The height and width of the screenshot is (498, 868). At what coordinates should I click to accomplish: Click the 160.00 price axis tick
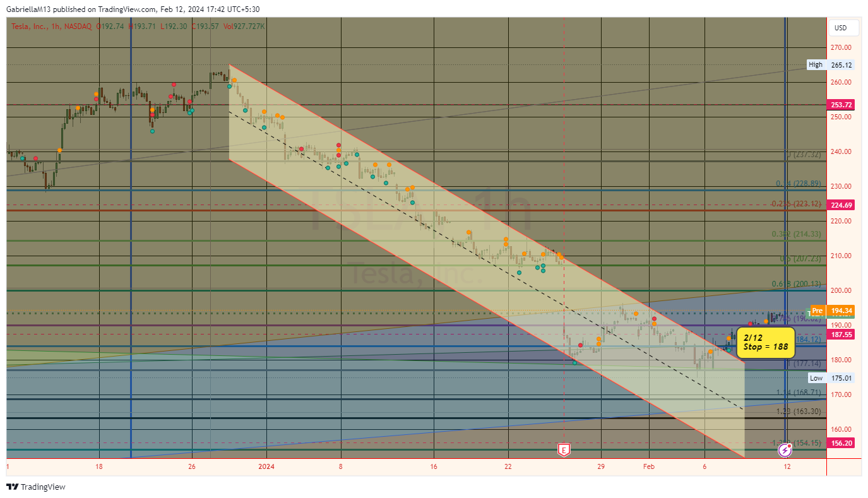[841, 429]
